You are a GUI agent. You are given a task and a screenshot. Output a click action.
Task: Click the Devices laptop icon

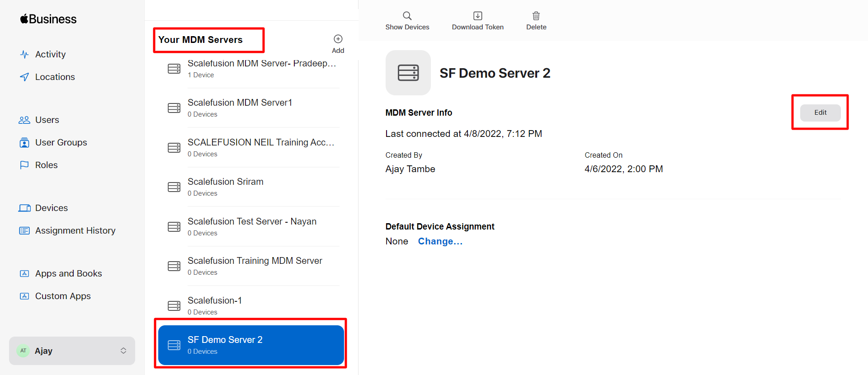point(24,208)
